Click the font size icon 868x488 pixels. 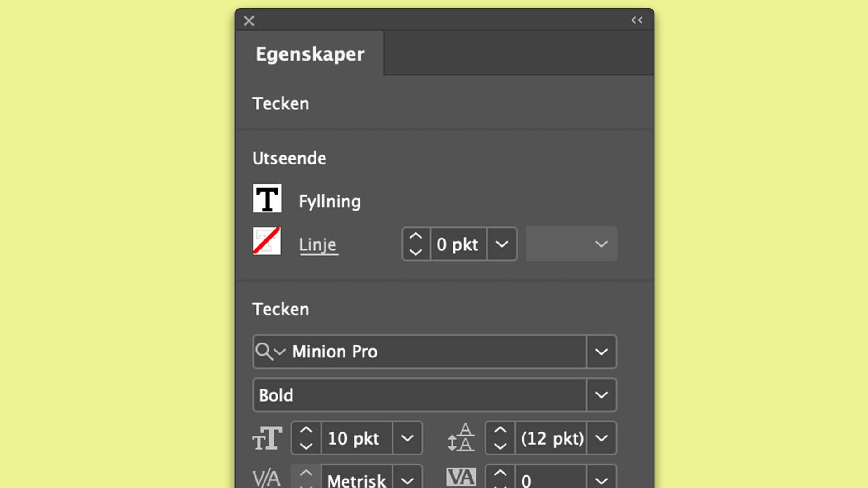tap(267, 438)
